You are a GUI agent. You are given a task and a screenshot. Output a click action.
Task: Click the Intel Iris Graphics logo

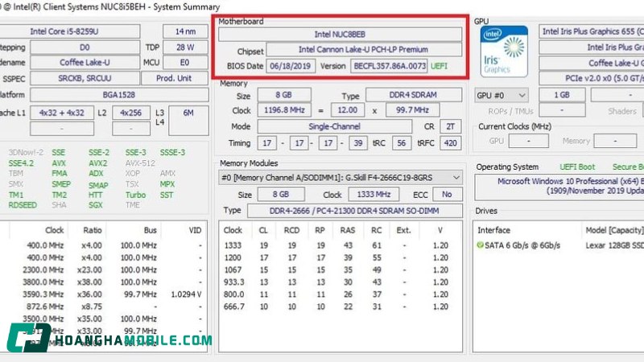(x=504, y=51)
